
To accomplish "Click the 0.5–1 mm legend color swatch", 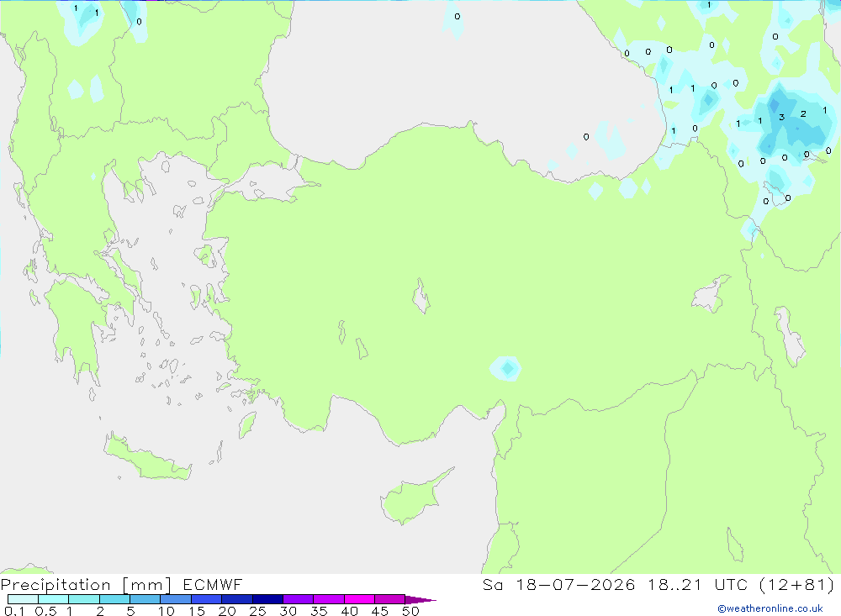I will [53, 599].
